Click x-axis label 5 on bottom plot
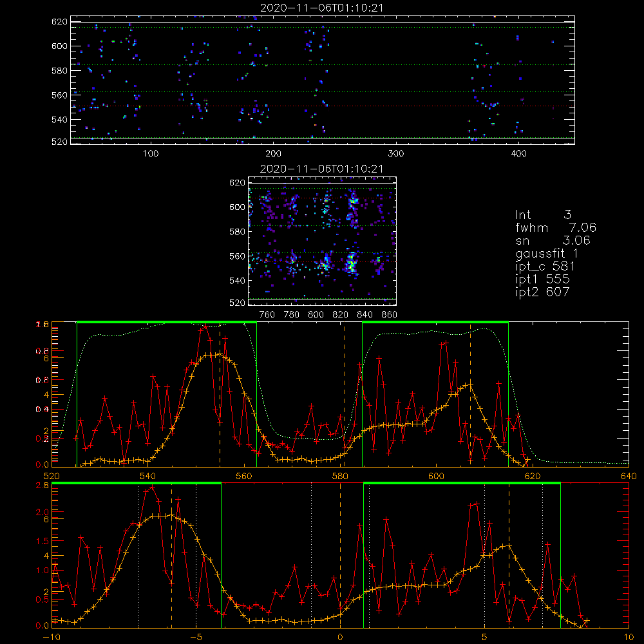 click(484, 638)
